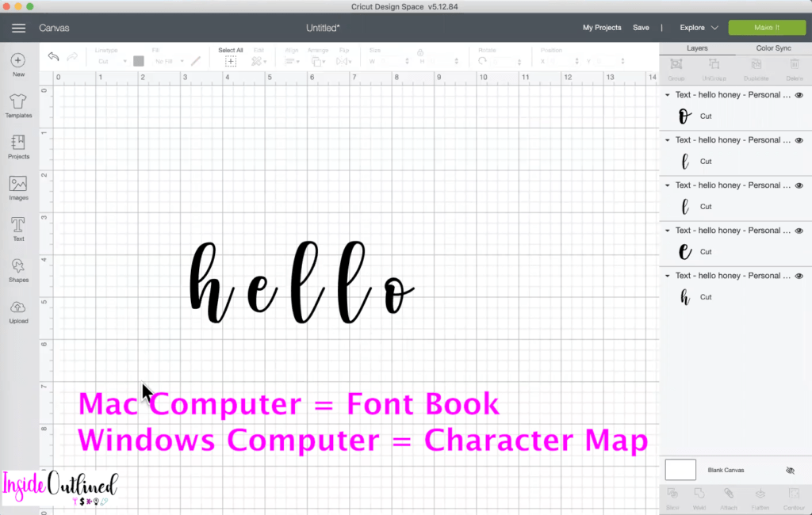Switch to the Color Sync tab
This screenshot has width=812, height=515.
pos(774,48)
